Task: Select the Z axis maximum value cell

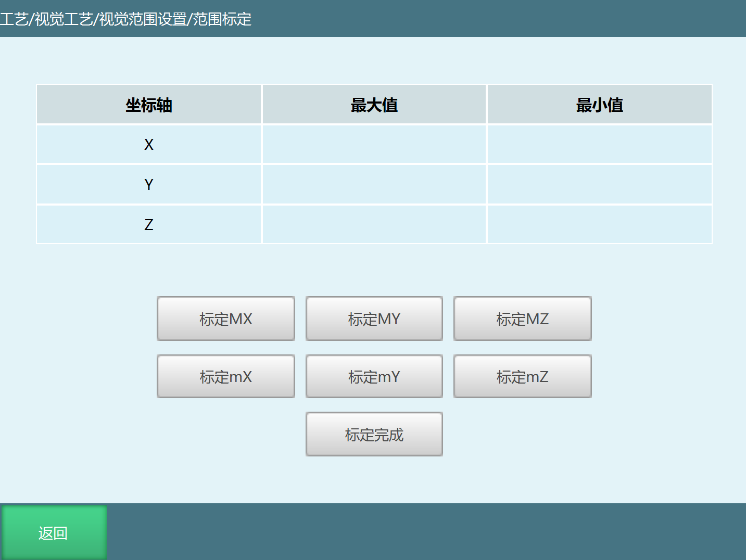Action: point(374,225)
